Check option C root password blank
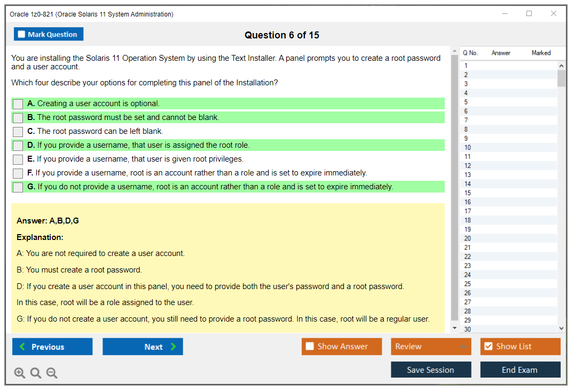Image resolution: width=574 pixels, height=392 pixels. click(x=18, y=132)
